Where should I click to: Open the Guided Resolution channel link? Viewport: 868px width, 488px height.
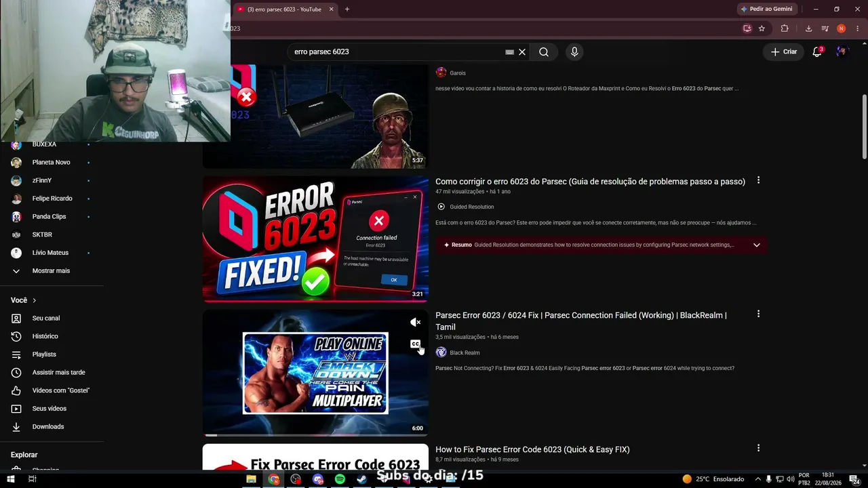point(471,207)
